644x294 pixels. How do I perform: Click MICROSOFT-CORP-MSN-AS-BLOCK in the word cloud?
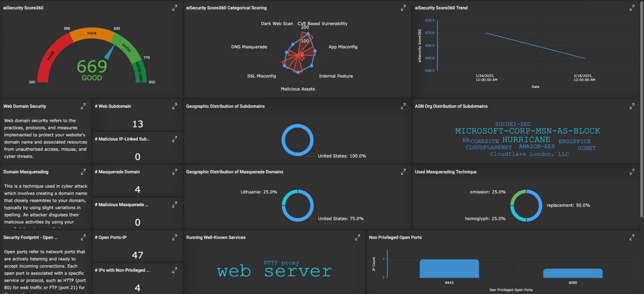coord(527,131)
